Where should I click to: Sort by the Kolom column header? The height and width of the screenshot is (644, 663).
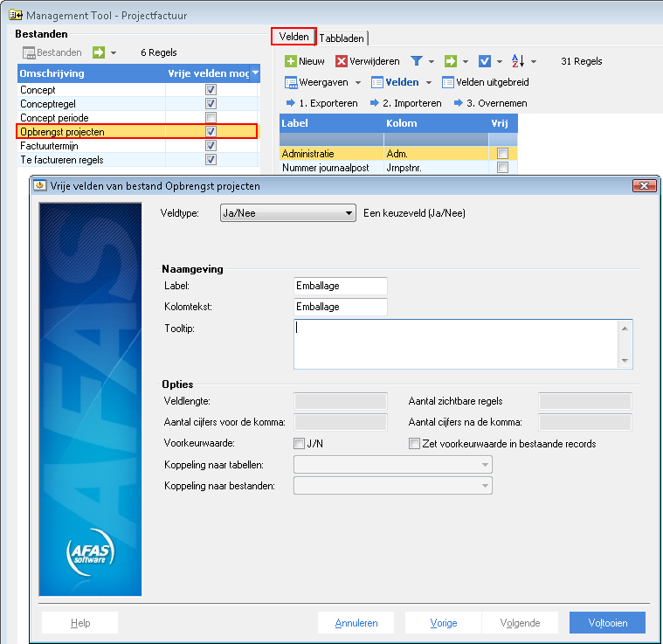click(x=436, y=123)
